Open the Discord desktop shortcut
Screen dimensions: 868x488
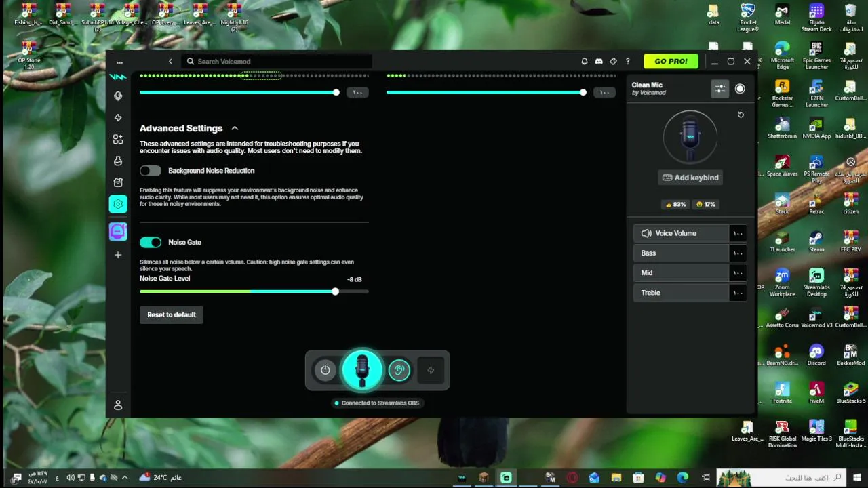816,355
